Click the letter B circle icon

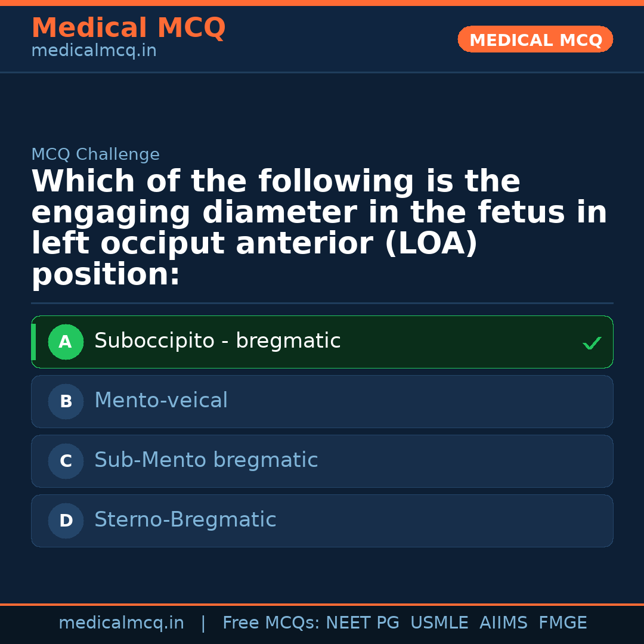pos(66,401)
